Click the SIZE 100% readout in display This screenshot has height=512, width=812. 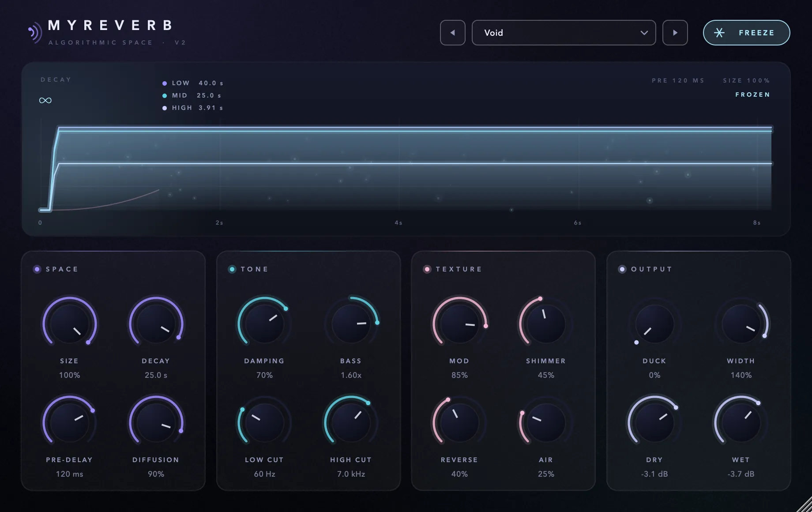pos(747,80)
